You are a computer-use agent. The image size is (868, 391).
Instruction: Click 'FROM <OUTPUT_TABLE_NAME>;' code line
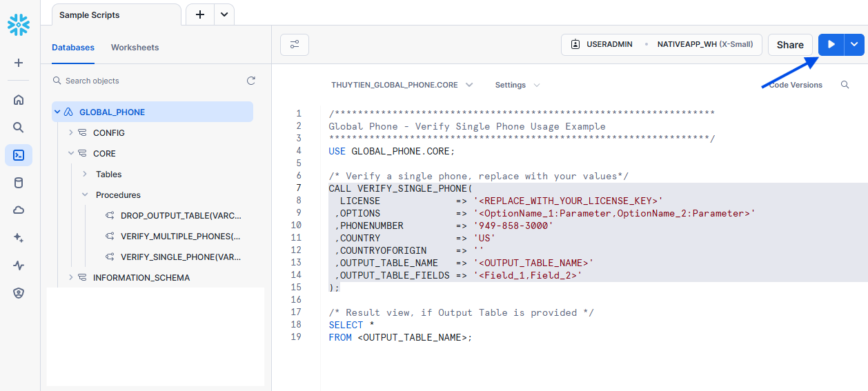coord(400,337)
